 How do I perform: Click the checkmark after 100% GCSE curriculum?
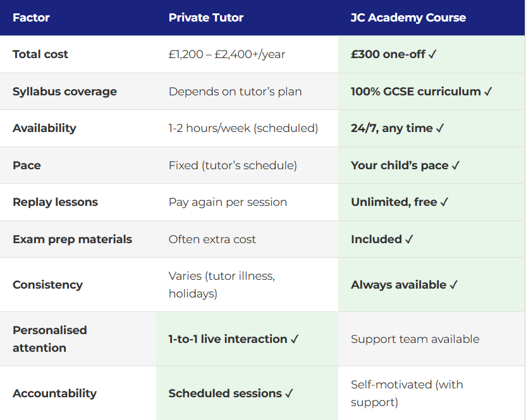(x=488, y=92)
